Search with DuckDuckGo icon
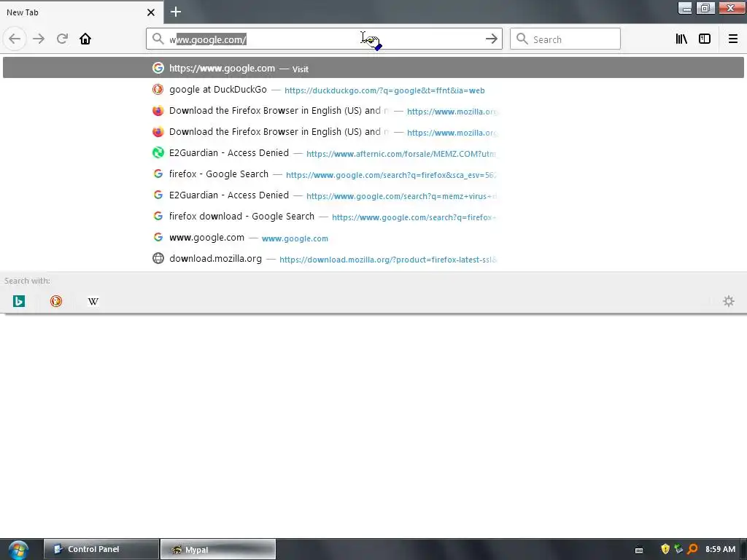The width and height of the screenshot is (747, 560). [x=56, y=301]
